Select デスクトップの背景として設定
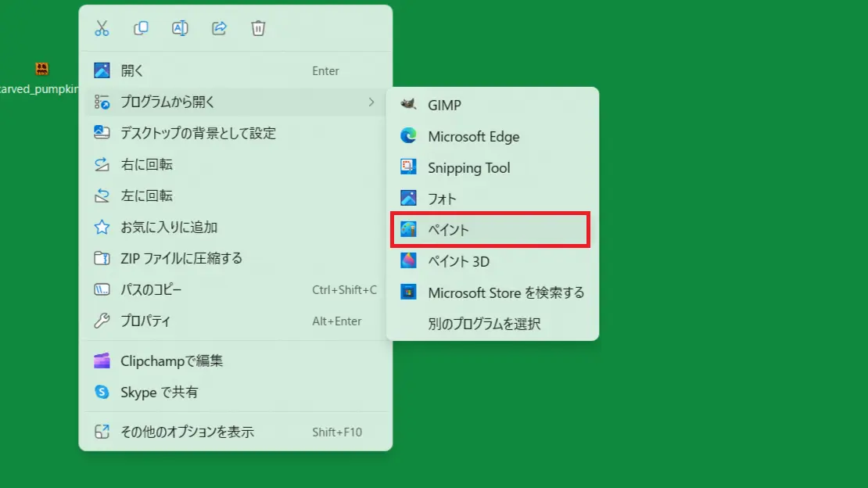 [x=198, y=133]
